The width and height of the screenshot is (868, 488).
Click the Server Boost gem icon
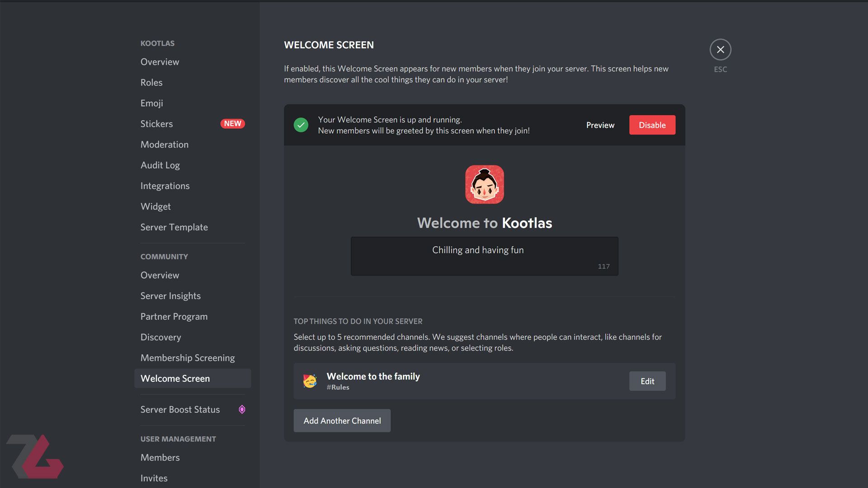(x=242, y=409)
